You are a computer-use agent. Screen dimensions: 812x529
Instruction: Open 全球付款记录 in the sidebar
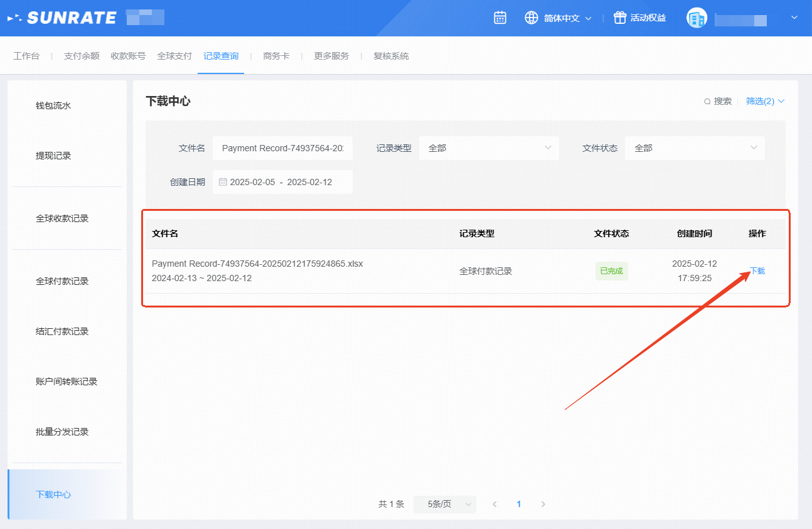(x=62, y=281)
